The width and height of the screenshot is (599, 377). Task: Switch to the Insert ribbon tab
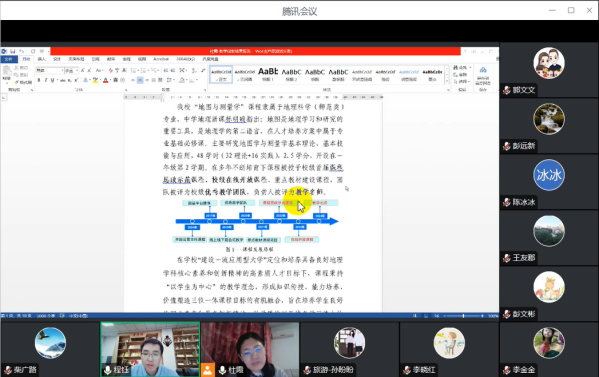click(42, 59)
